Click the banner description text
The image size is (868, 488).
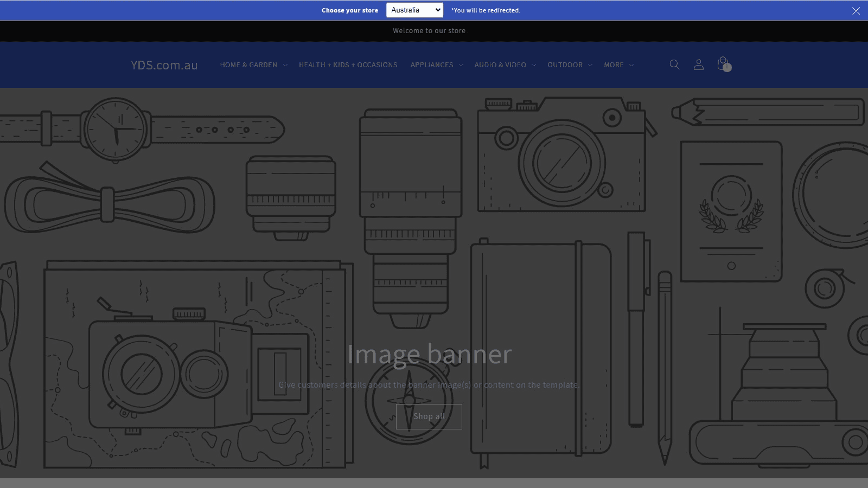(429, 385)
